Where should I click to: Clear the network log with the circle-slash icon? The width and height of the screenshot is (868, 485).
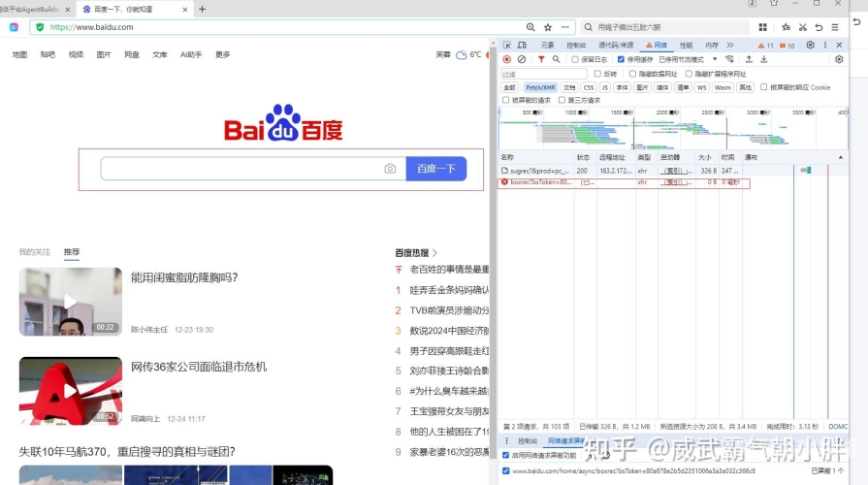pyautogui.click(x=522, y=59)
